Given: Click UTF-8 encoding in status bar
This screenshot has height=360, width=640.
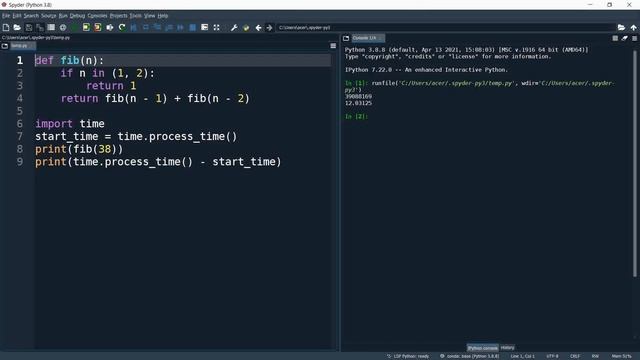Looking at the screenshot, I should (x=552, y=356).
